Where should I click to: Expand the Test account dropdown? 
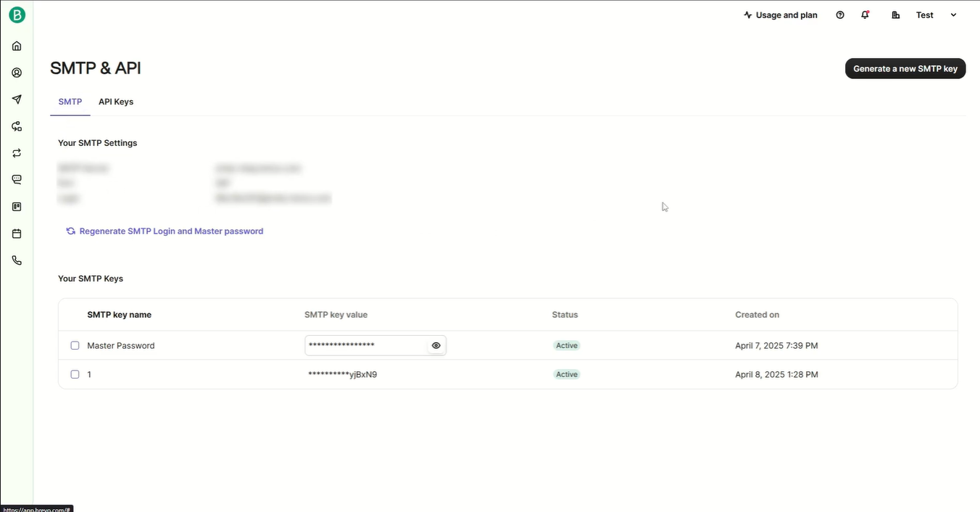(953, 15)
